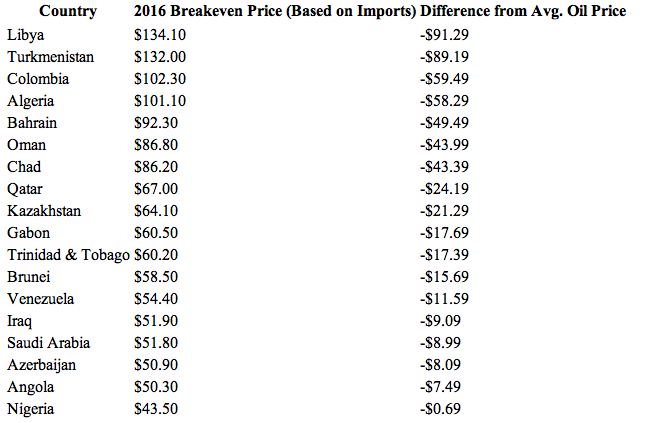Click Difference from Avg. Oil Price header
The image size is (660, 423).
click(523, 11)
